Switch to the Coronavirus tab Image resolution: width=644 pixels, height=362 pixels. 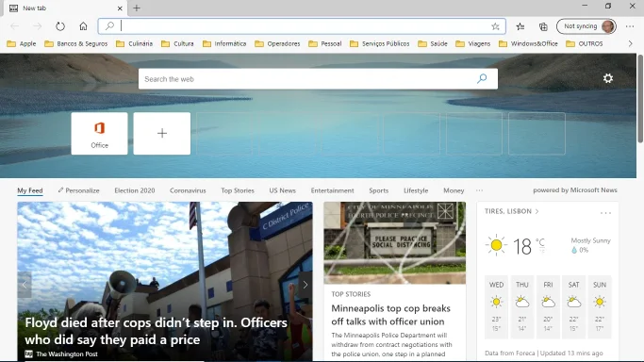[188, 190]
